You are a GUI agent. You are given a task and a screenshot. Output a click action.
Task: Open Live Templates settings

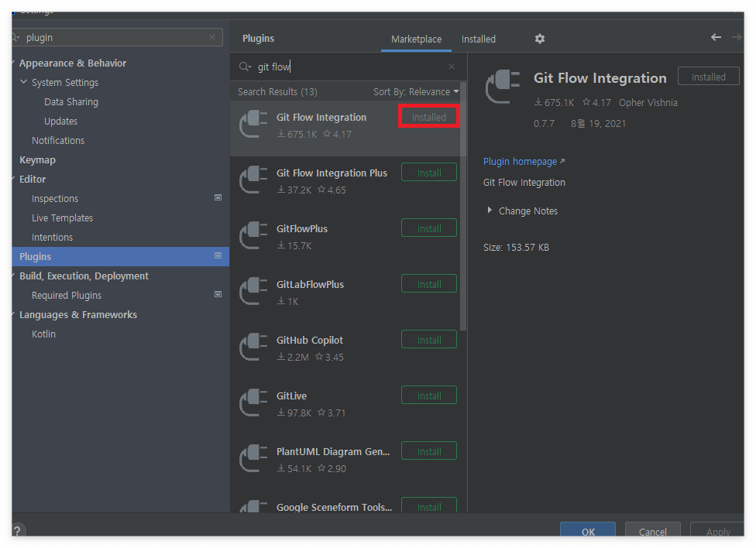[62, 217]
